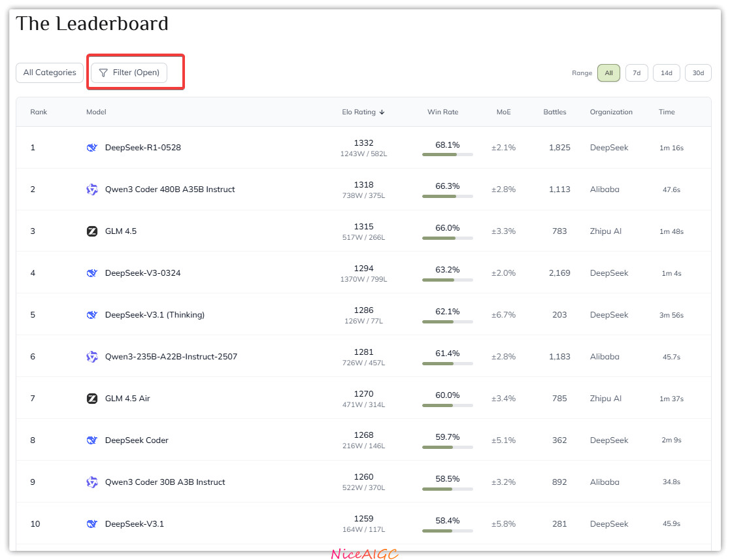
Task: Click the logo beside DeepSeek-V3.1 (Thinking)
Action: point(92,315)
